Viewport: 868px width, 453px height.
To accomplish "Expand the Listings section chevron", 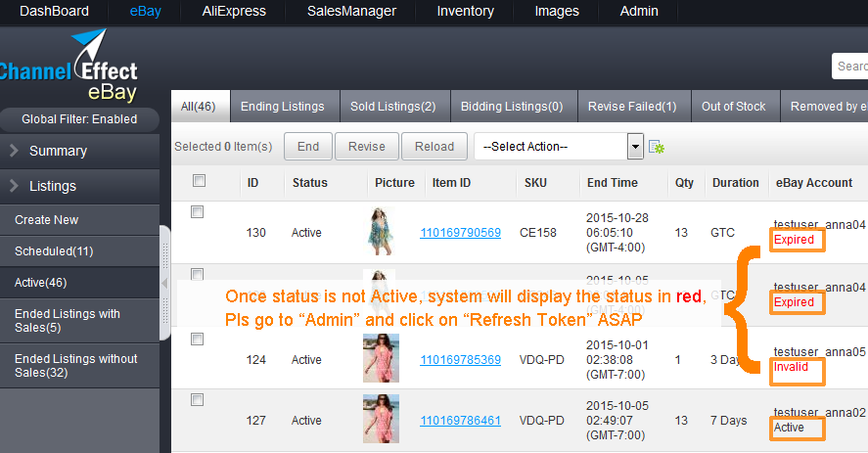I will tap(14, 186).
